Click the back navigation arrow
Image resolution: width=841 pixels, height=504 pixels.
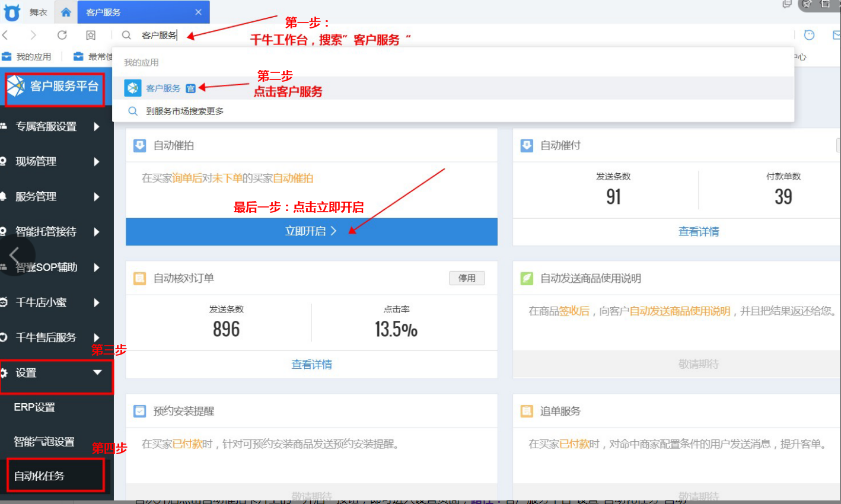[x=5, y=35]
